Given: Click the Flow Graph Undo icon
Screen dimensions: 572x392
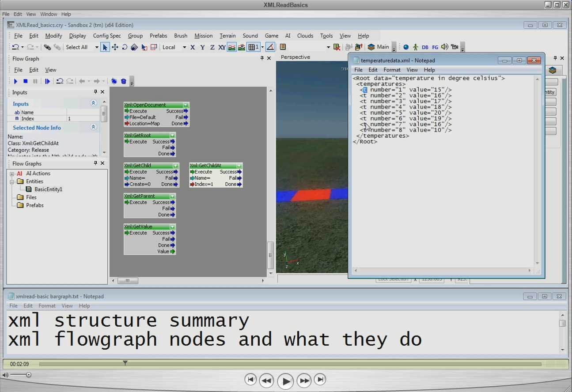Looking at the screenshot, I should point(59,81).
